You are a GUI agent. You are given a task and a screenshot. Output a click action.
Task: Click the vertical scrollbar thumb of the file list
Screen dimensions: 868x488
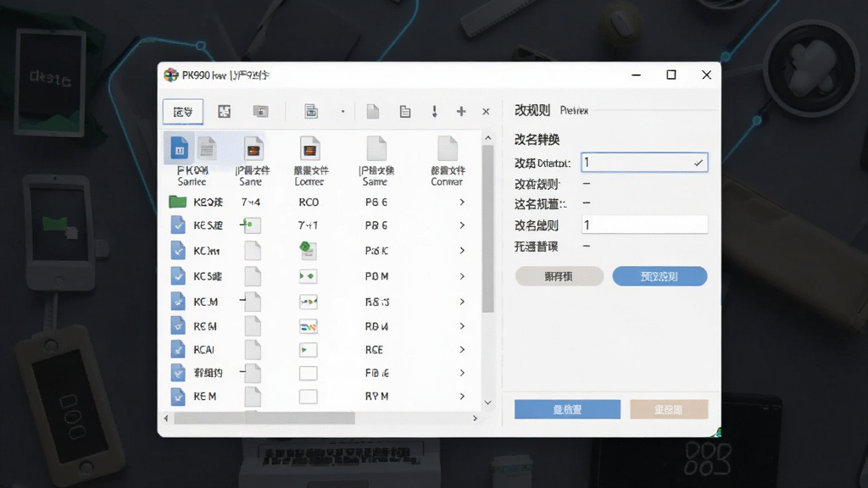(487, 229)
